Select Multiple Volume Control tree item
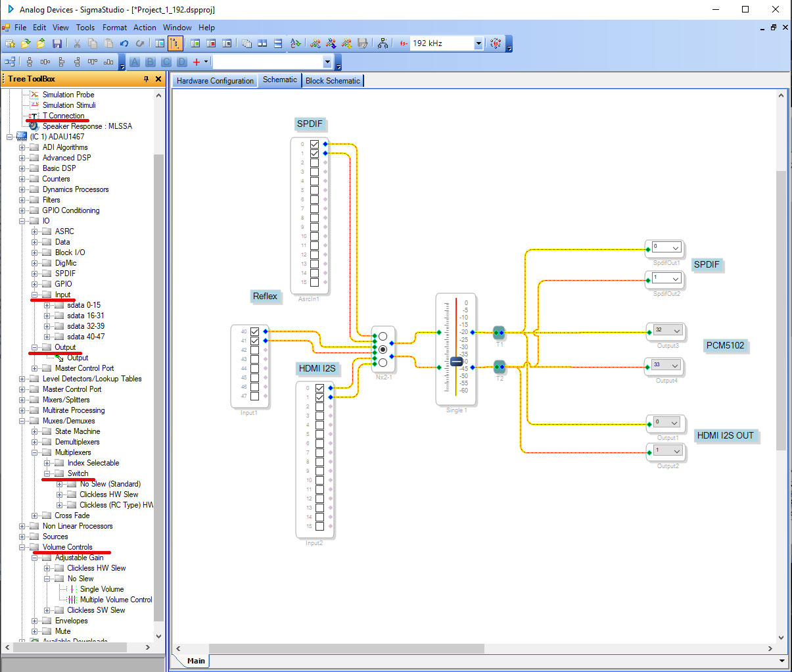The width and height of the screenshot is (792, 672). coord(116,600)
